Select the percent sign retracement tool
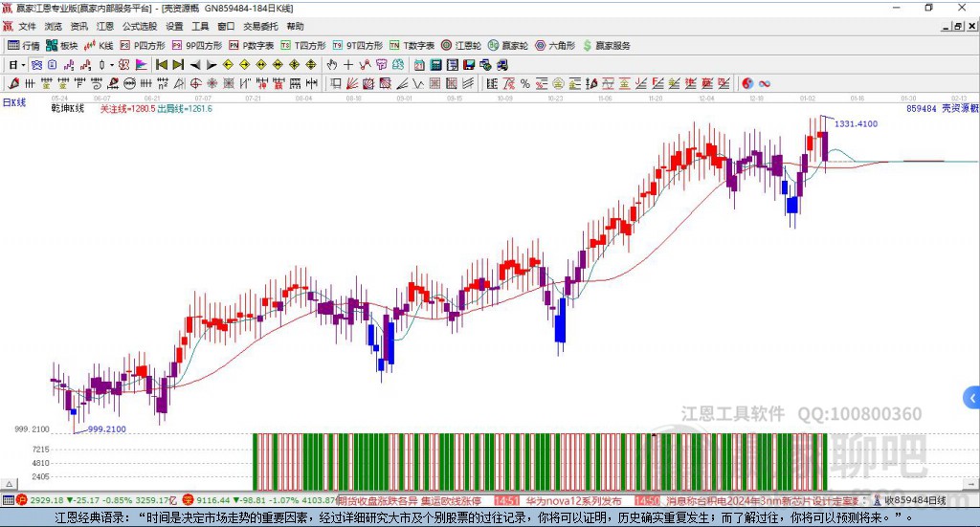Image resolution: width=980 pixels, height=527 pixels. 525,83
